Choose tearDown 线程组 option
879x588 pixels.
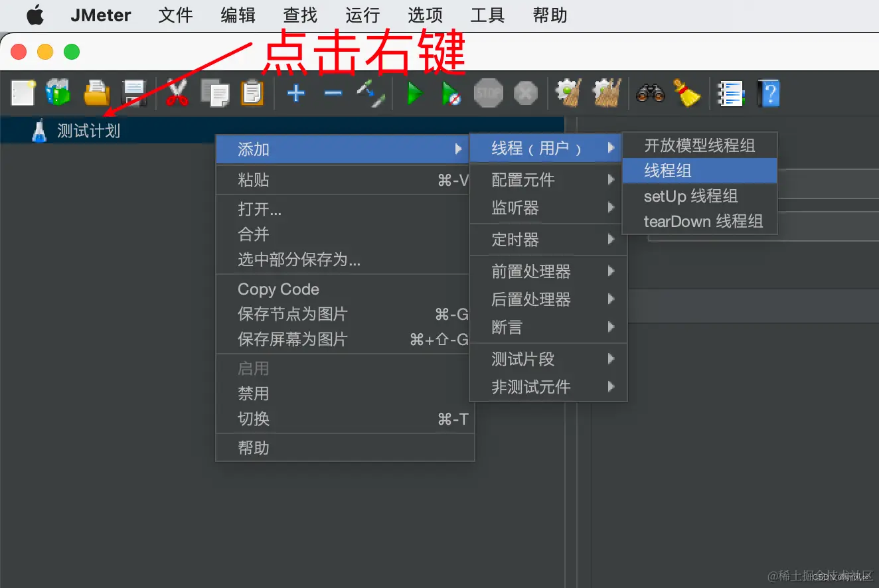coord(700,221)
